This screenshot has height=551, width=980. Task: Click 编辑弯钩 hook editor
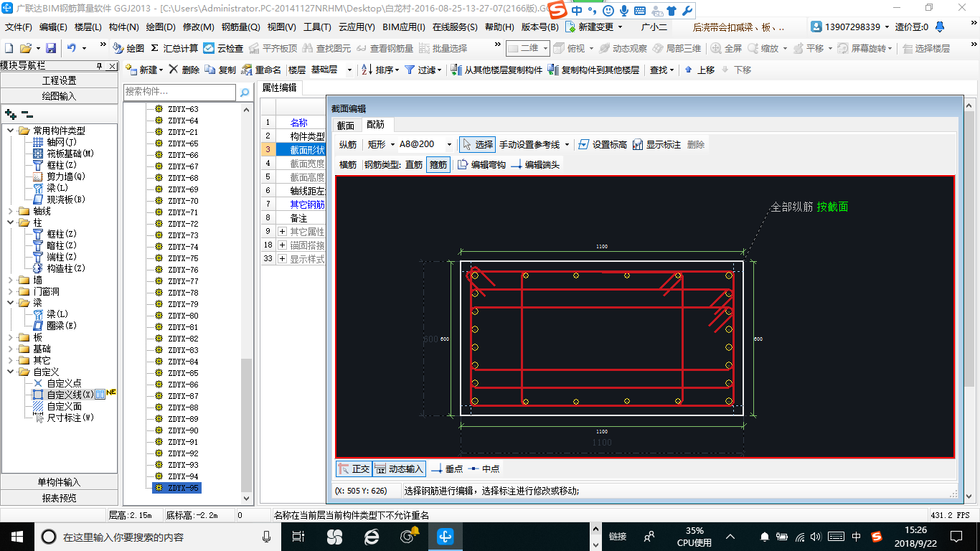pyautogui.click(x=482, y=164)
